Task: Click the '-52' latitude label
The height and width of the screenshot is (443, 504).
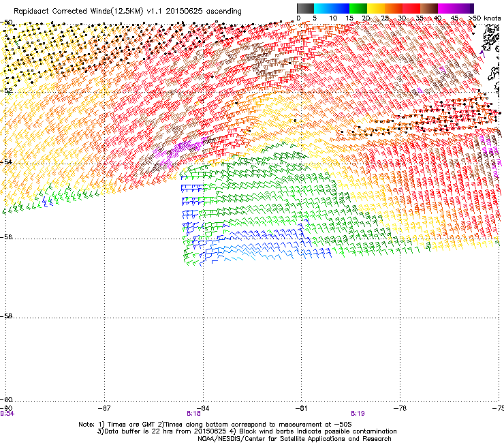Action: click(6, 91)
